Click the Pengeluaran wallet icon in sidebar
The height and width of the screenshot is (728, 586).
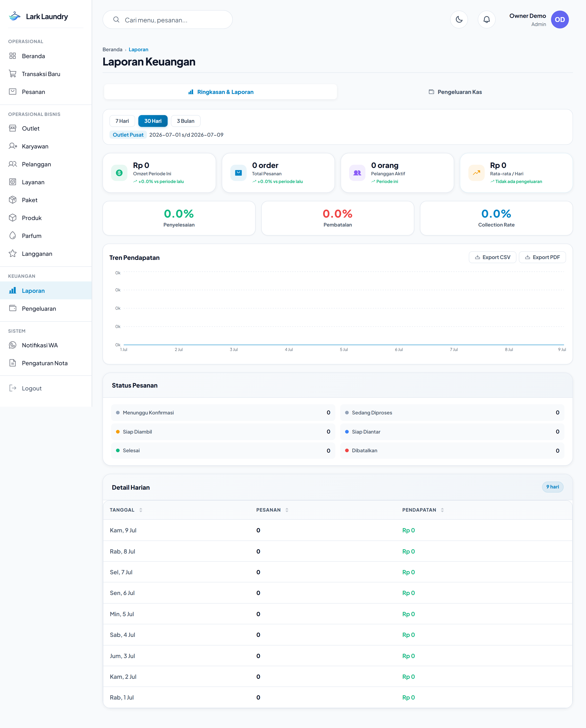click(12, 308)
